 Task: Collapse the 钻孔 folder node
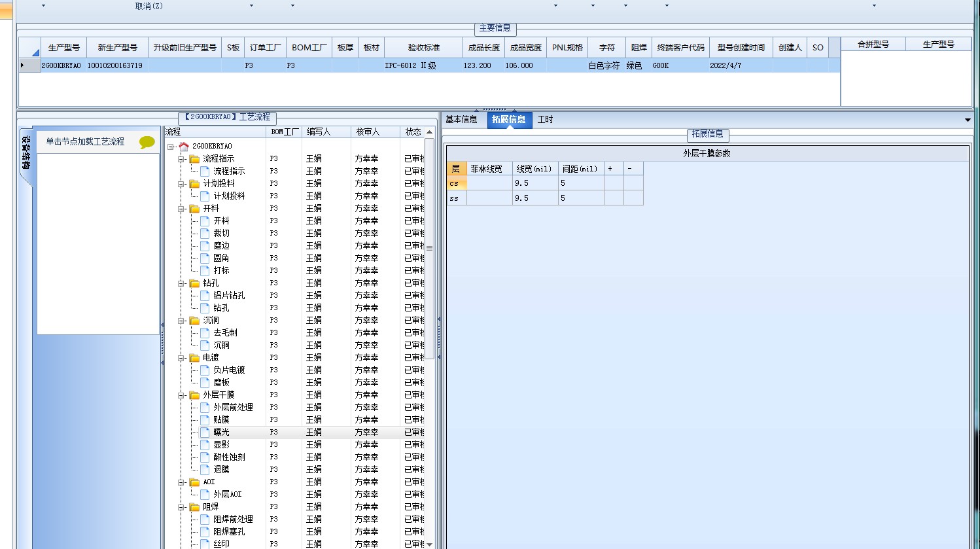click(x=181, y=283)
